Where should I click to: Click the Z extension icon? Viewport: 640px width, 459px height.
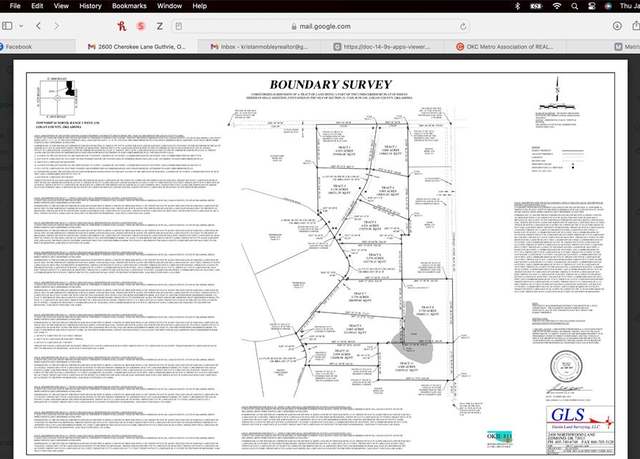[160, 26]
